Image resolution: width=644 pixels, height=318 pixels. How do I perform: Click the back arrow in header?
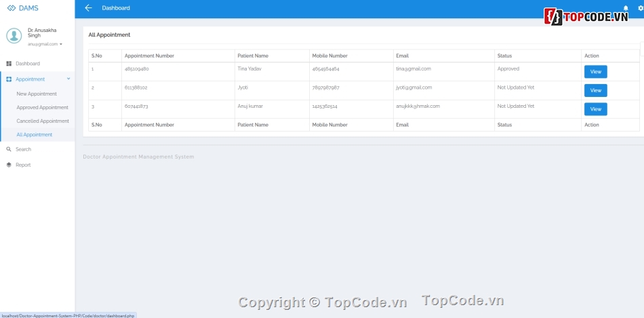point(88,8)
